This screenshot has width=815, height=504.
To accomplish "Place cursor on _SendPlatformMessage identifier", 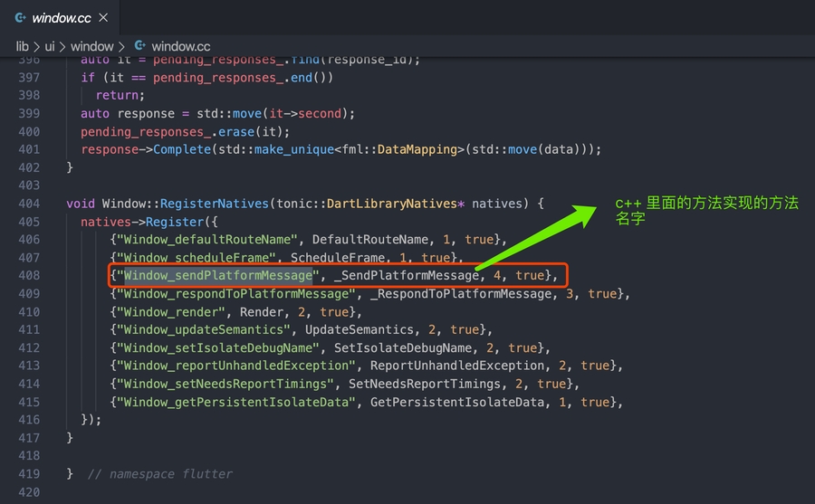I will [x=405, y=275].
